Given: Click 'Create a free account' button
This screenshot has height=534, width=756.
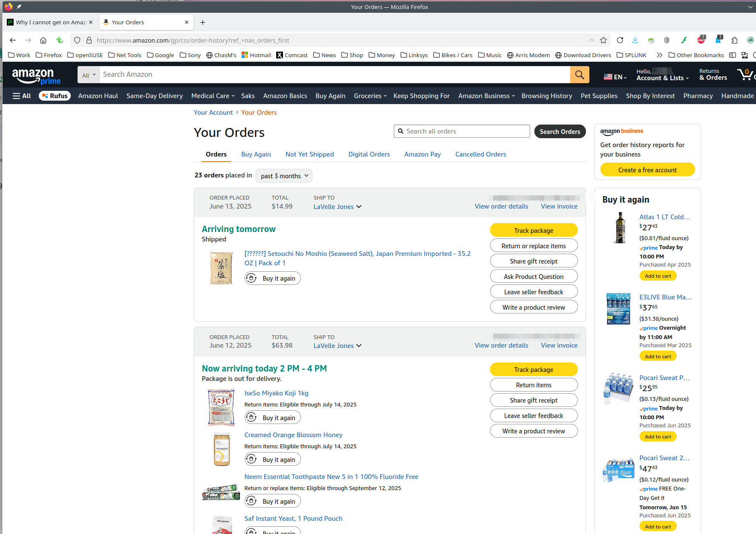Looking at the screenshot, I should pos(647,170).
